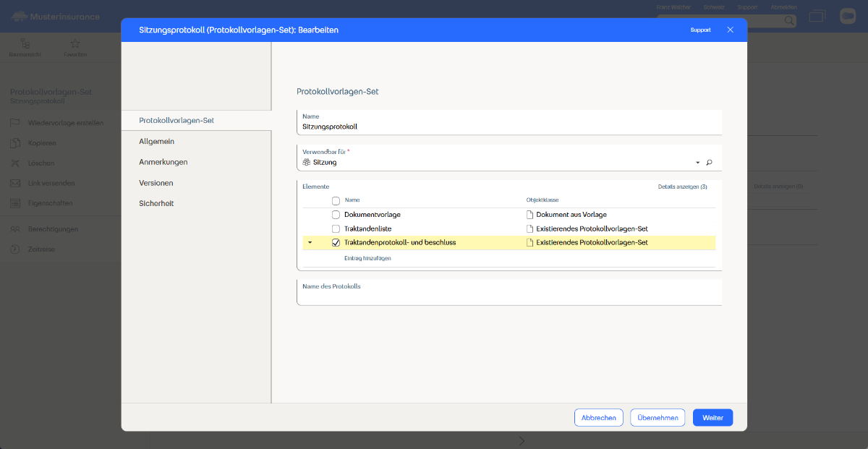Switch to the Allgemein tab

tap(156, 142)
